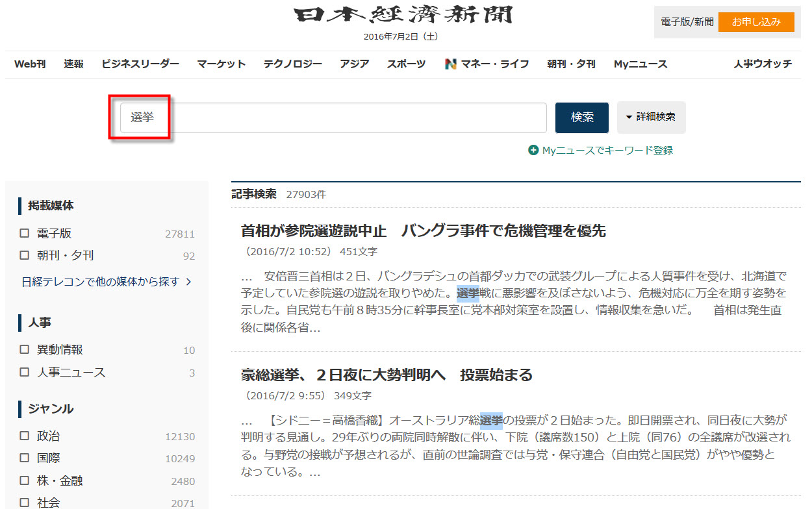The image size is (812, 509).
Task: Open the 人事ウオッチ menu link
Action: [763, 64]
